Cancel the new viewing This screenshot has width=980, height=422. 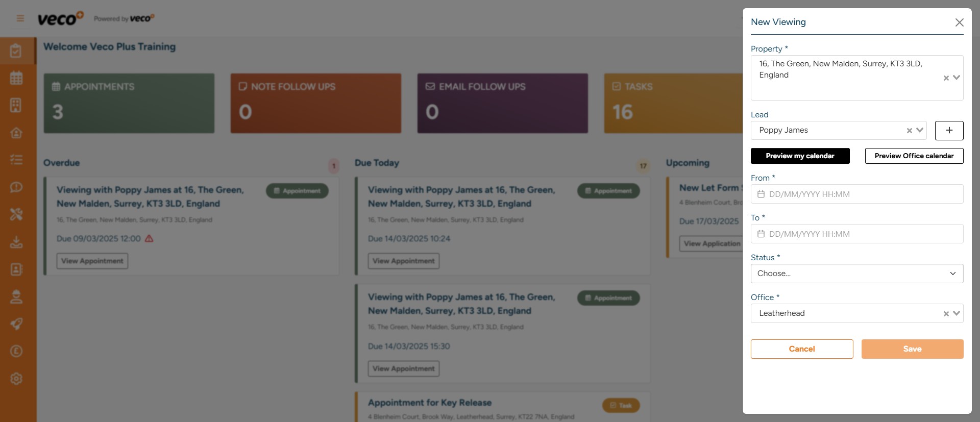[x=802, y=349]
